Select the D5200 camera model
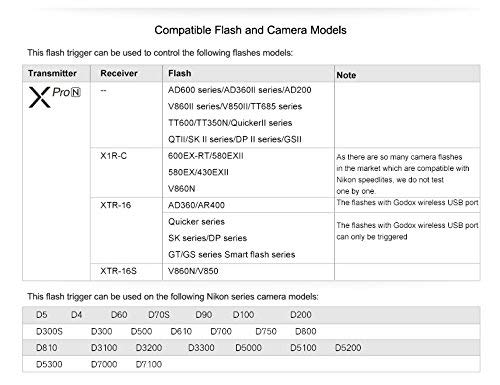This screenshot has width=500, height=385. (348, 348)
